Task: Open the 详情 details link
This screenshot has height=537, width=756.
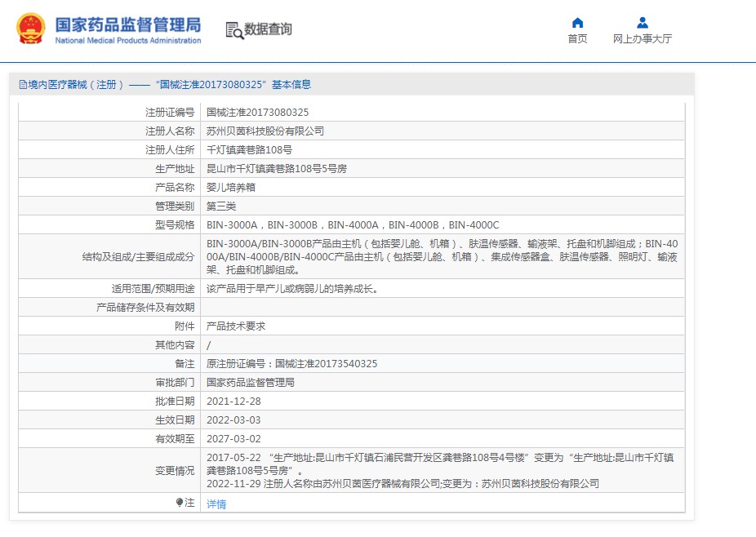Action: [x=216, y=504]
